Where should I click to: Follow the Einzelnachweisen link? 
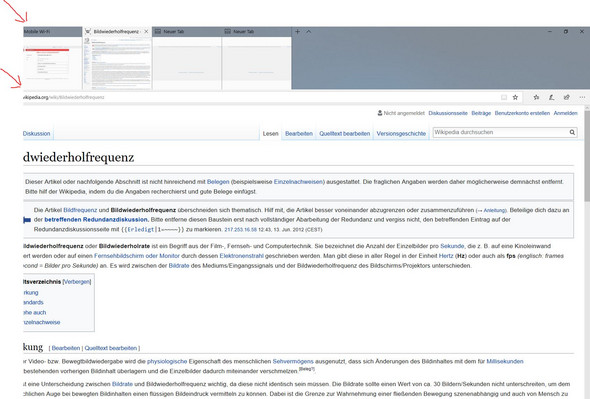(x=298, y=182)
